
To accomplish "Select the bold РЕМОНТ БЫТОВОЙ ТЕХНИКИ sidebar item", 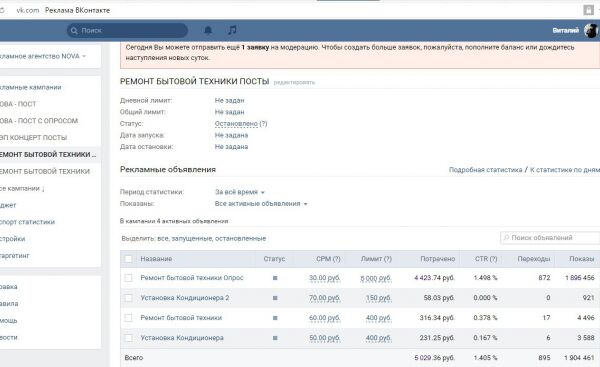I will [x=48, y=155].
